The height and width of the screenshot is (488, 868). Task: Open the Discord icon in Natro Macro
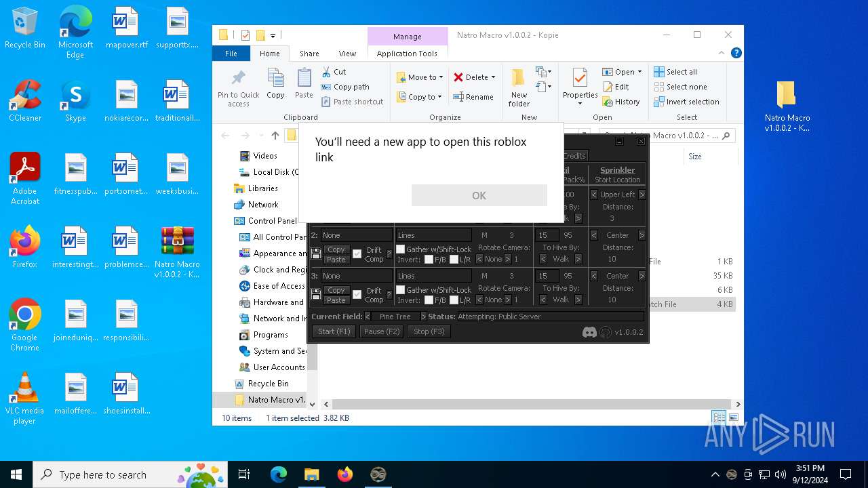point(589,332)
